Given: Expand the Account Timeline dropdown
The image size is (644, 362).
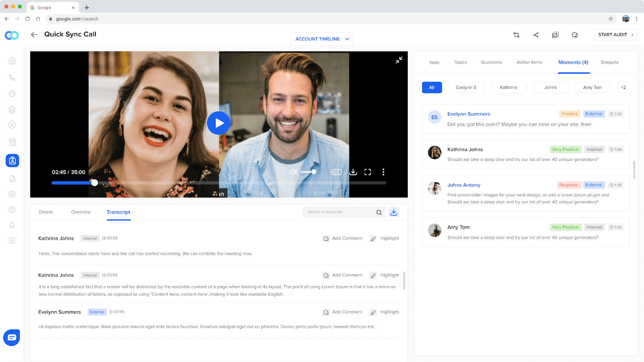Looking at the screenshot, I should (322, 39).
